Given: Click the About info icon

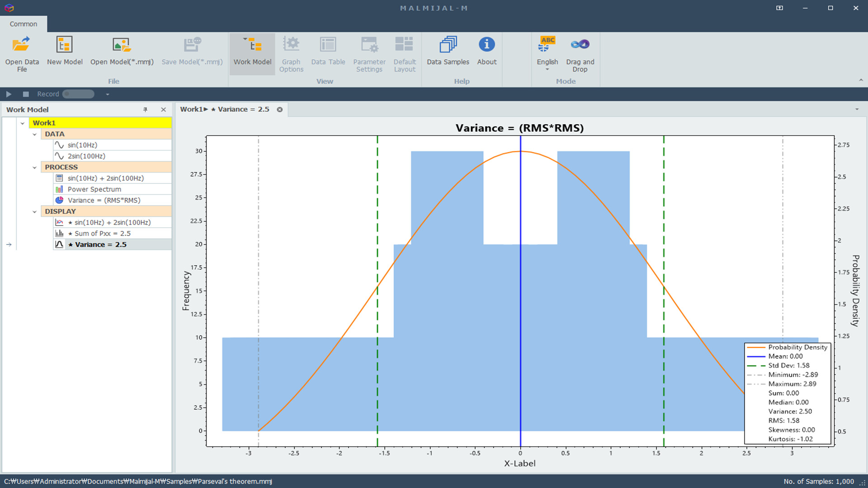Looking at the screenshot, I should 486,45.
